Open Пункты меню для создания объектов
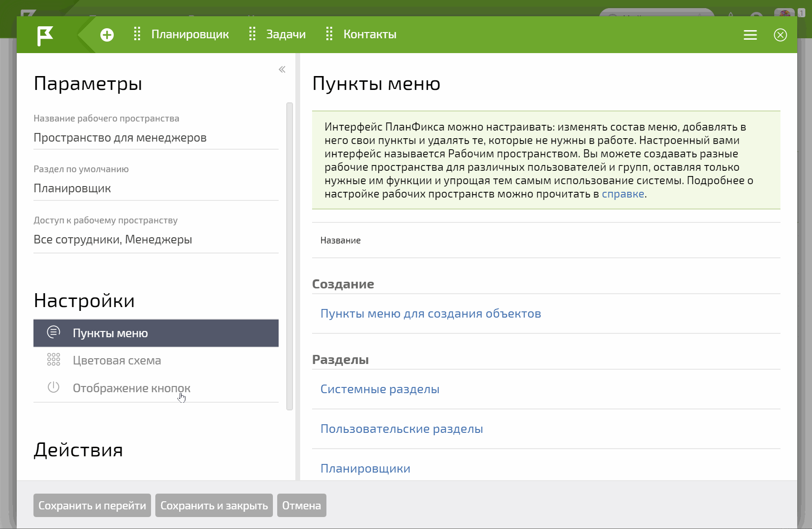 tap(431, 314)
